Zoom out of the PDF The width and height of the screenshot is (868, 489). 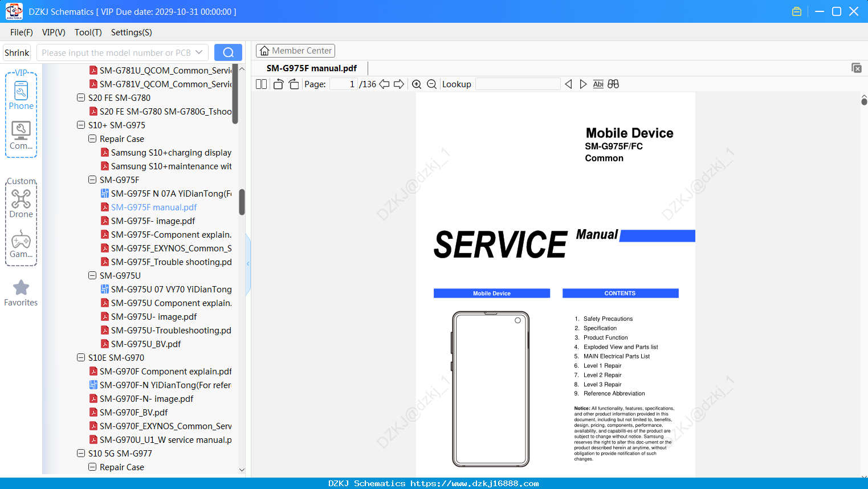tap(431, 84)
